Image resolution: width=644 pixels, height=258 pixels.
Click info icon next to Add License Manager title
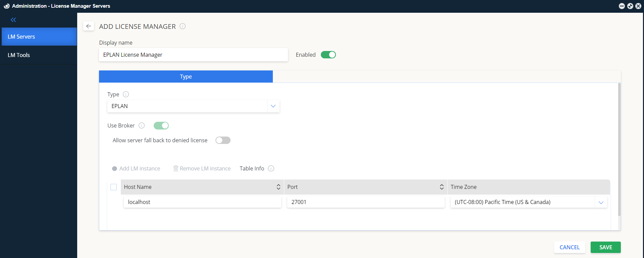point(183,26)
